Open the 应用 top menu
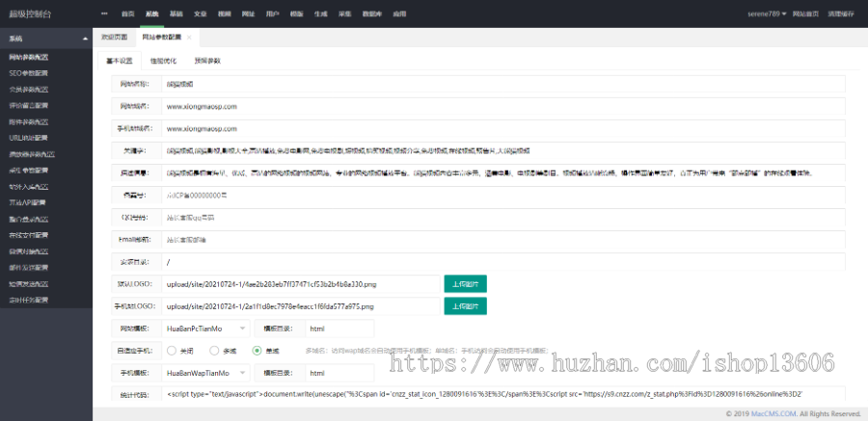Image resolution: width=868 pixels, height=421 pixels. pos(399,13)
